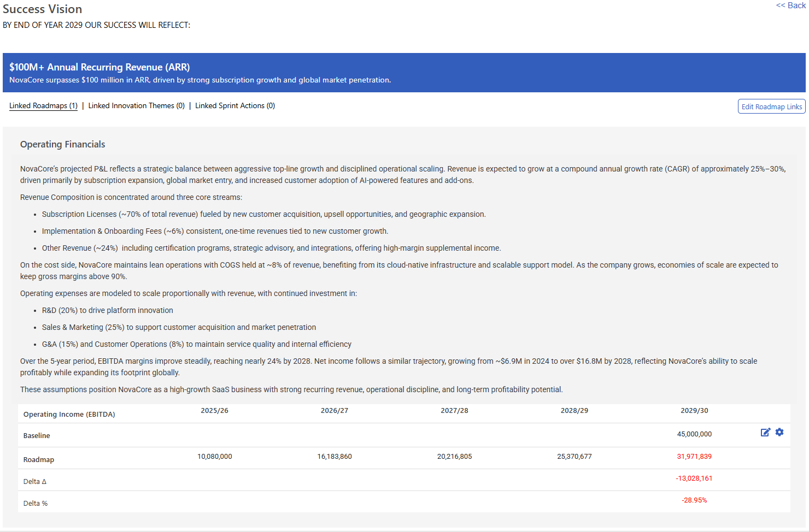Click the 2025/26 column header
The width and height of the screenshot is (809, 532).
point(214,411)
